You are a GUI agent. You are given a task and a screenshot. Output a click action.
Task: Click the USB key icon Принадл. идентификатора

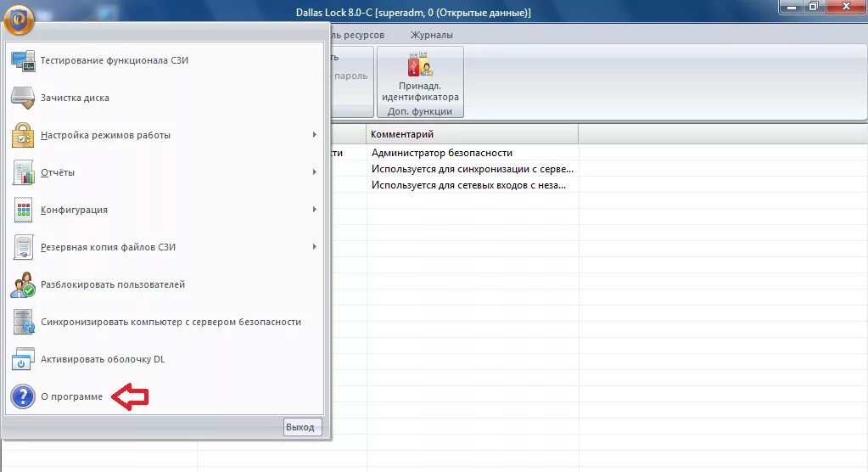tap(420, 65)
